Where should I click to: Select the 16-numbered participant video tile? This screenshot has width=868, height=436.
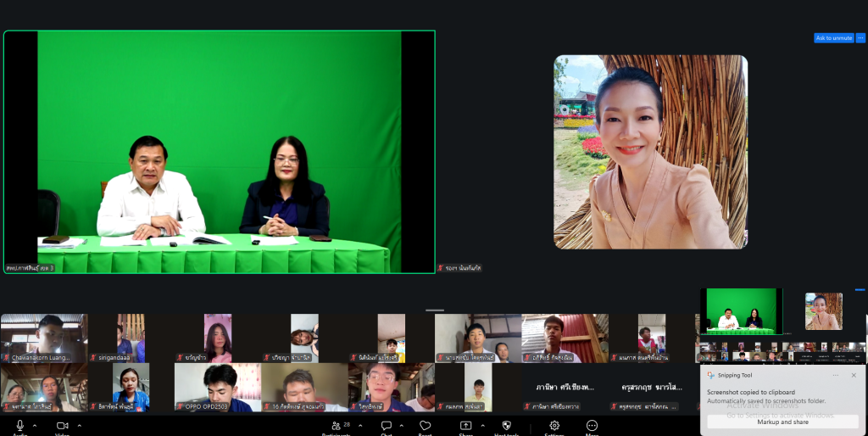pos(304,388)
